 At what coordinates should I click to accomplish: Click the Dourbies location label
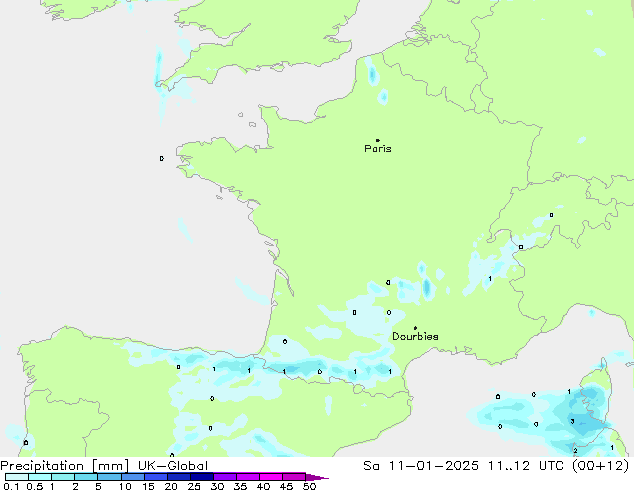[x=415, y=336]
